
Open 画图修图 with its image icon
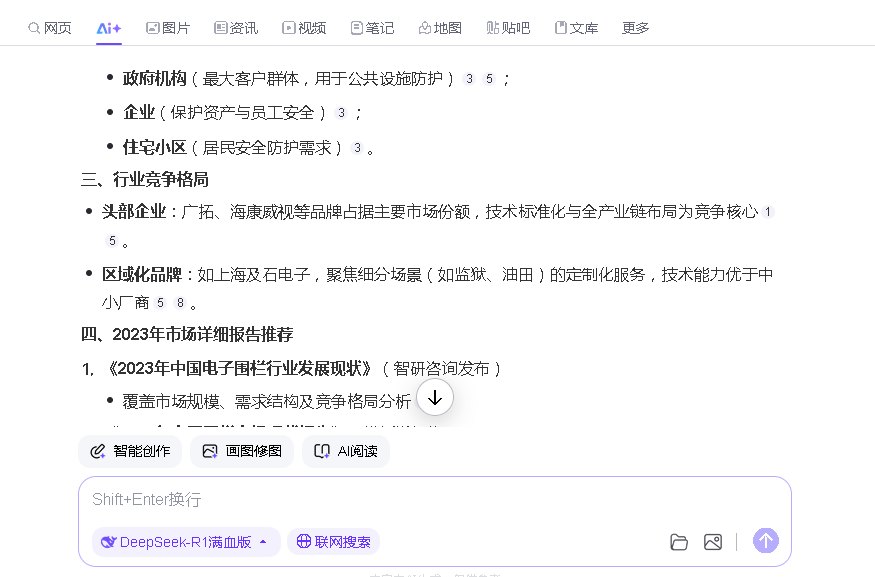[209, 451]
